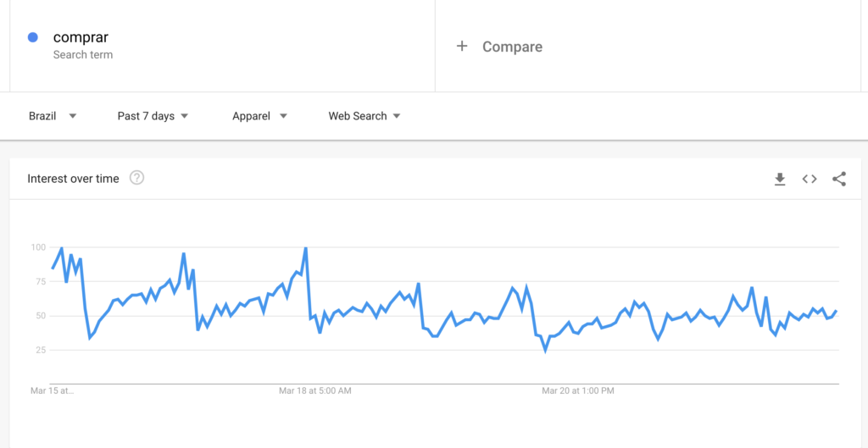Share the Interest over time chart
868x448 pixels.
(x=839, y=179)
